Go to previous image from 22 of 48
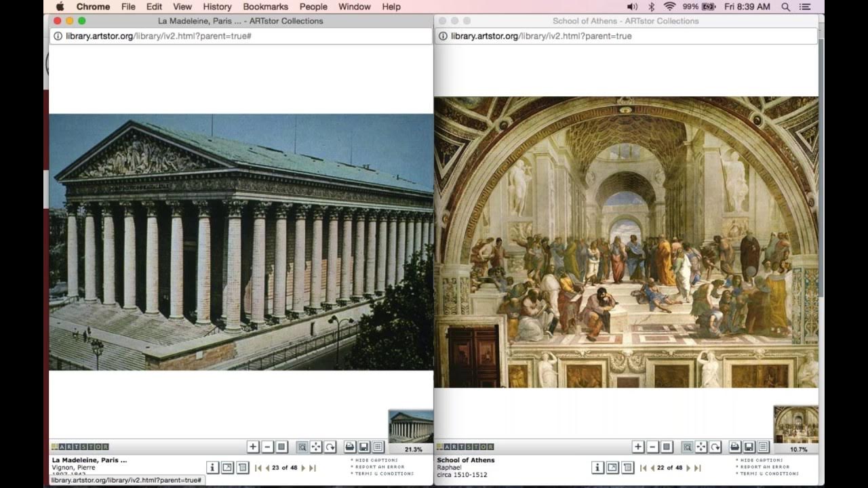 (652, 468)
